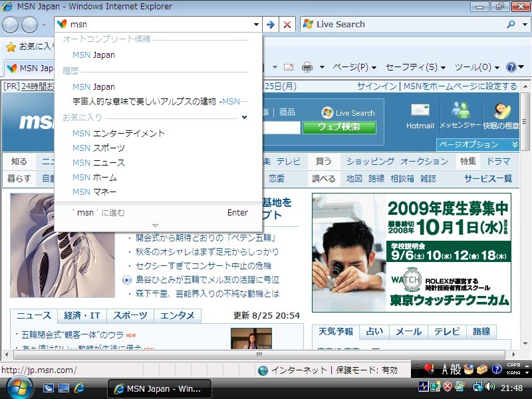Click the blue Go arrow button

point(271,25)
